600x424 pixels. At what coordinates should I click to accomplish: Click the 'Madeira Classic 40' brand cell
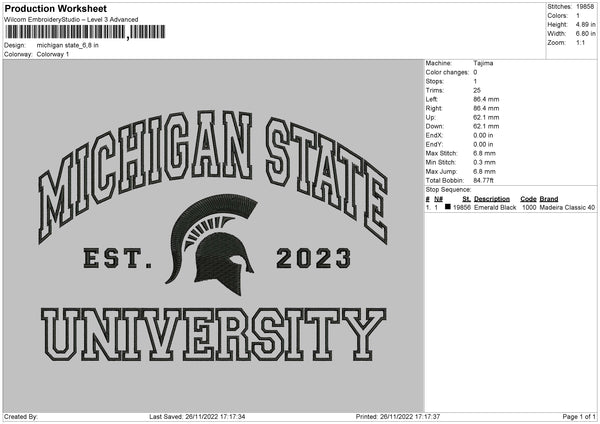click(567, 207)
